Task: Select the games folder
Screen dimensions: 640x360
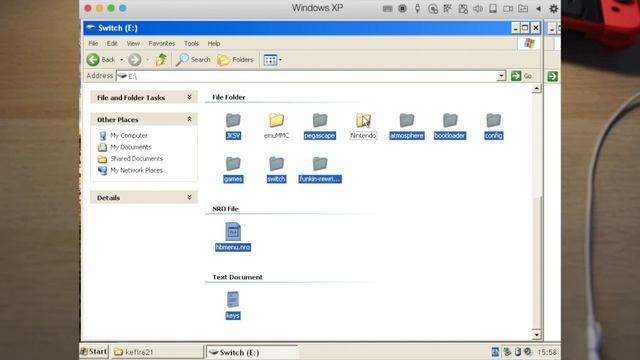Action: tap(233, 169)
